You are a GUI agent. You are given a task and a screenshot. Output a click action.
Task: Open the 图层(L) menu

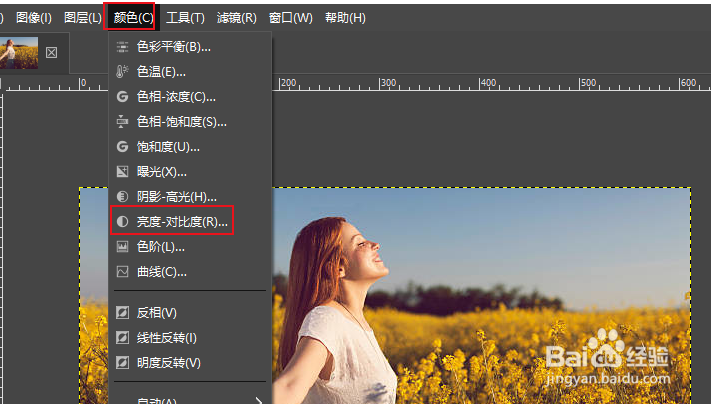[83, 18]
